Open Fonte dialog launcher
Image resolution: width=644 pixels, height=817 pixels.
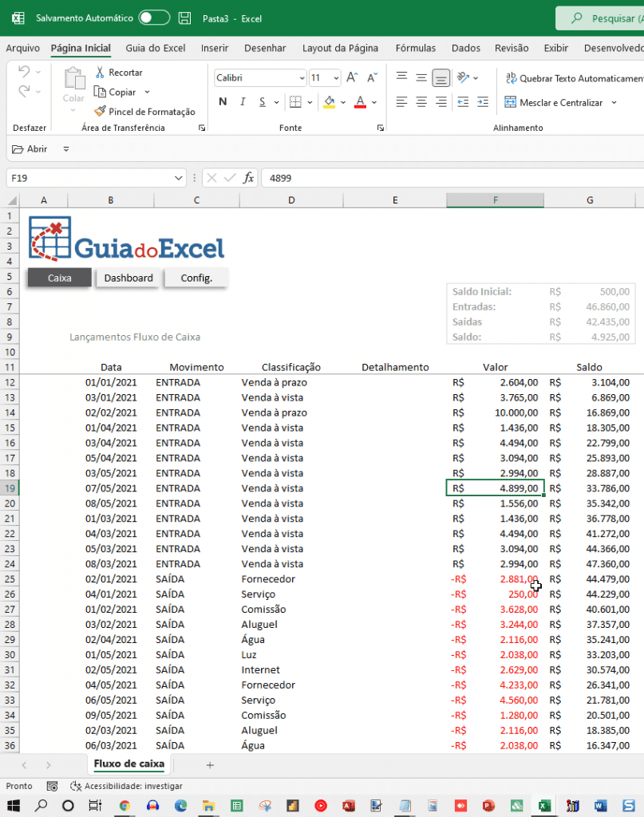click(381, 128)
